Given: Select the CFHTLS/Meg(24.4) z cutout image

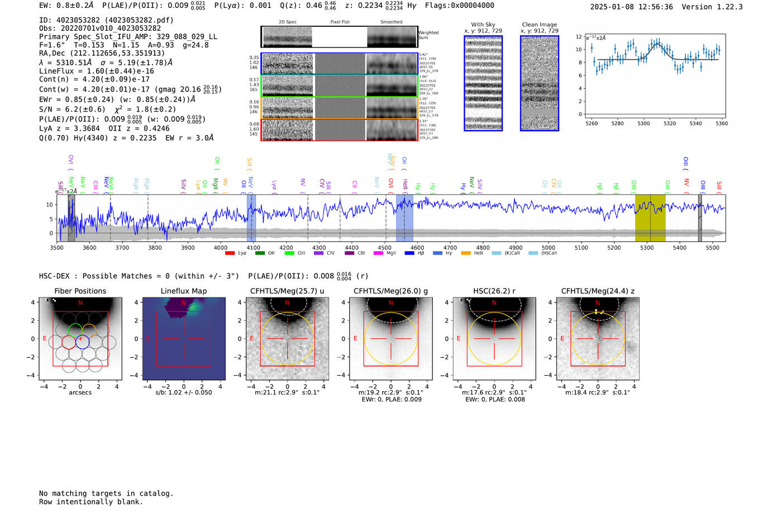Looking at the screenshot, I should (x=598, y=339).
